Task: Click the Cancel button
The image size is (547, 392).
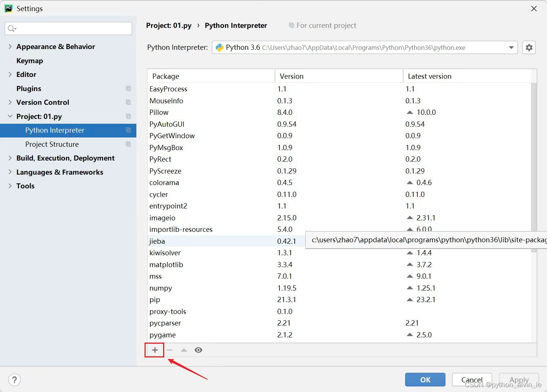Action: point(472,380)
